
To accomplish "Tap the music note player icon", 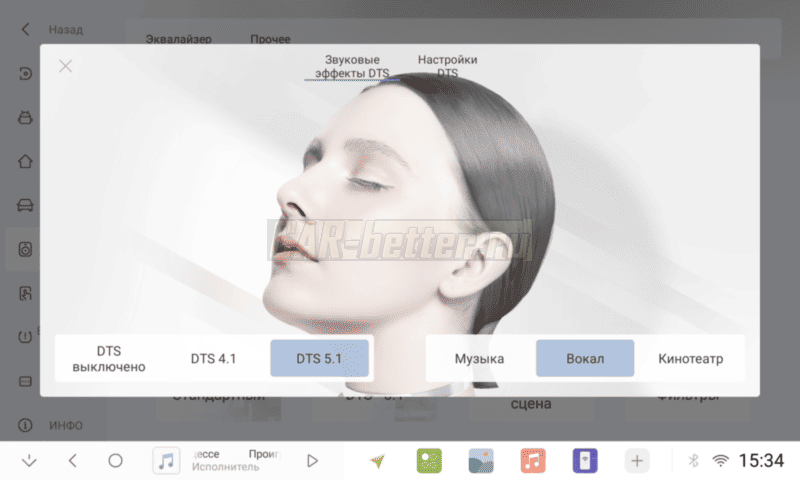I will pyautogui.click(x=167, y=461).
